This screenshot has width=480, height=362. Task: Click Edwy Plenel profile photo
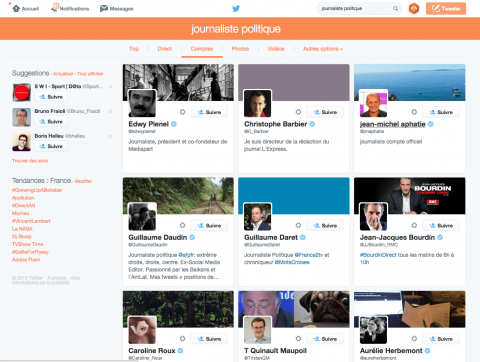pyautogui.click(x=142, y=103)
